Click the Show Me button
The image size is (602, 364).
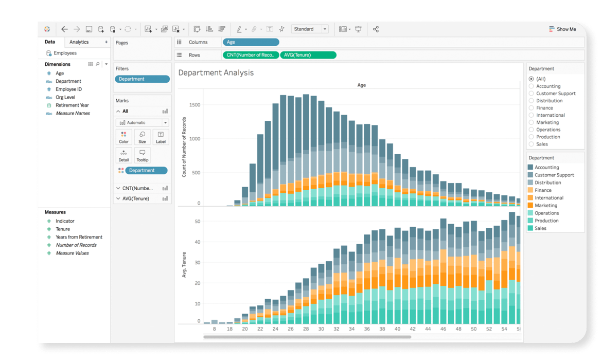pyautogui.click(x=562, y=29)
